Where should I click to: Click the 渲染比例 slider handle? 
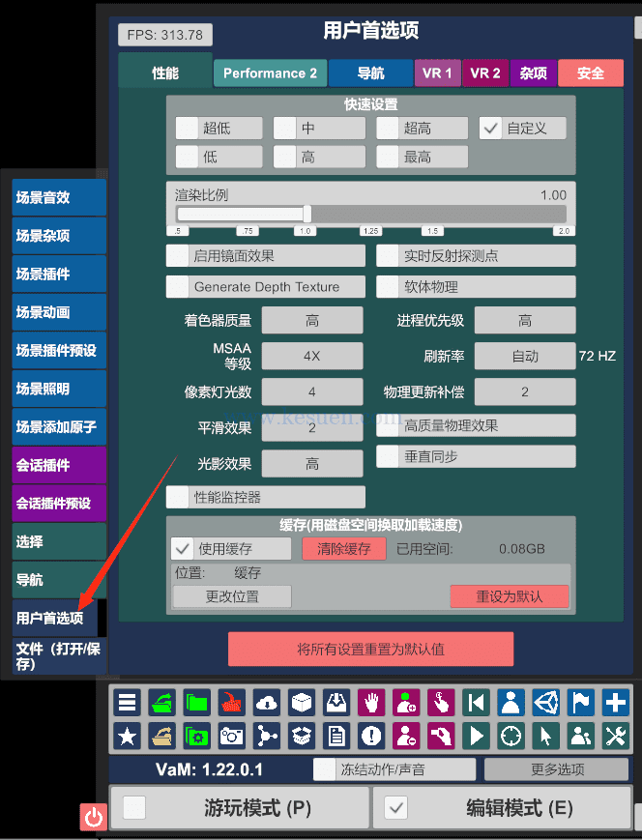point(307,214)
